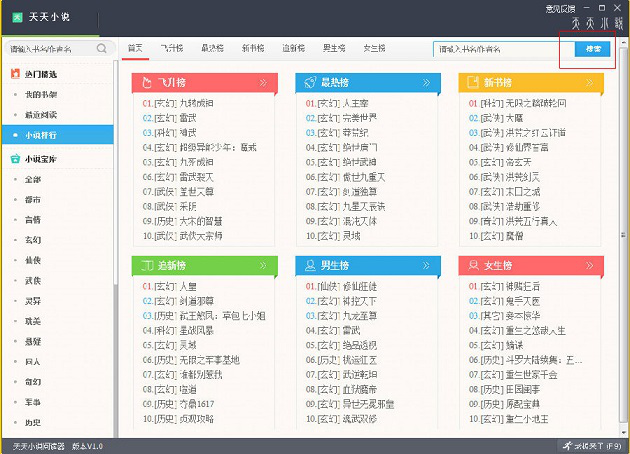Select the 同人 category in sidebar
This screenshot has height=454, width=630.
(x=33, y=362)
